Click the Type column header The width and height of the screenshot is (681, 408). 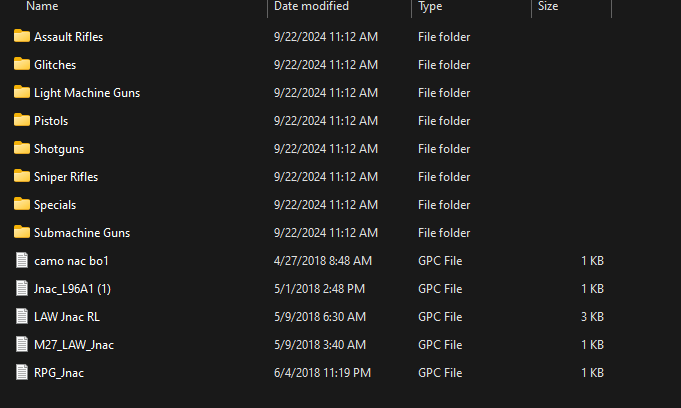pyautogui.click(x=430, y=7)
